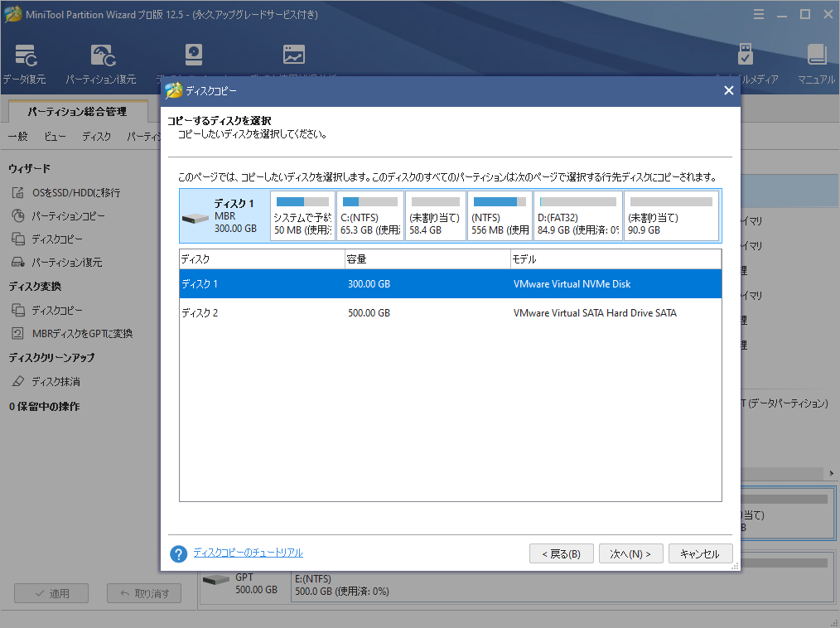Click the 容量 column header

tap(427, 259)
